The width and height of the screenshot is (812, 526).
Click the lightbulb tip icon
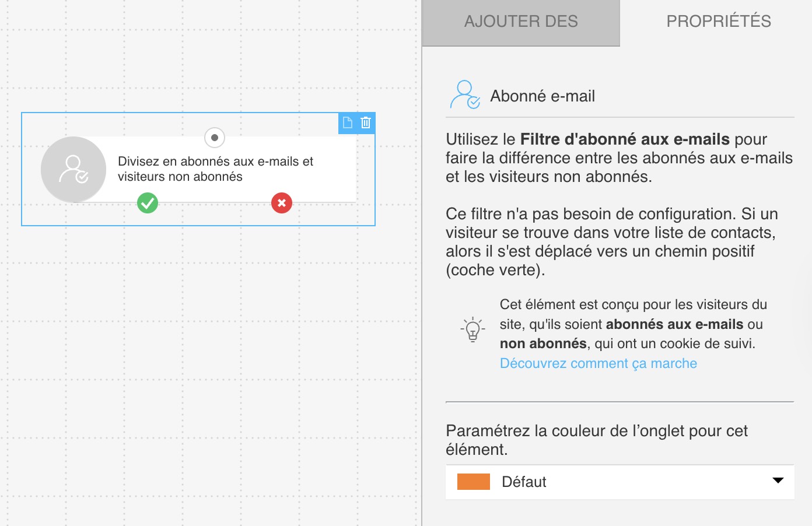[x=473, y=329]
